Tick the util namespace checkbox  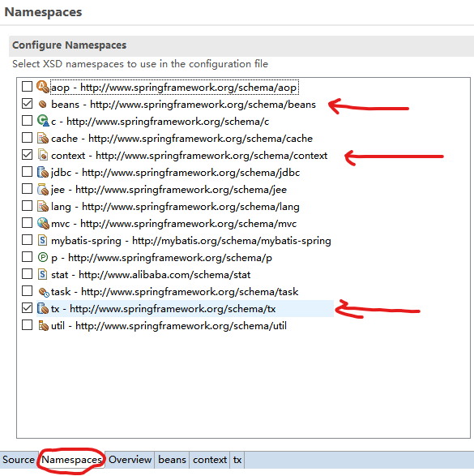click(x=27, y=325)
